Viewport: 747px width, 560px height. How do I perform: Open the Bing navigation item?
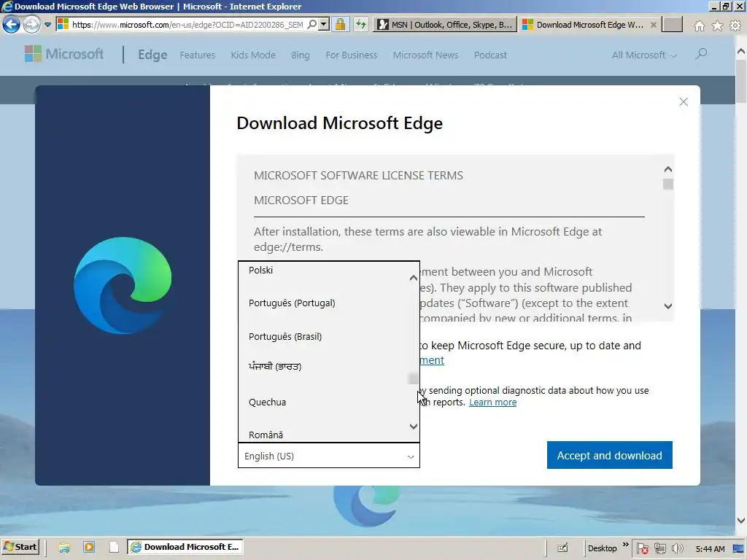pos(300,55)
